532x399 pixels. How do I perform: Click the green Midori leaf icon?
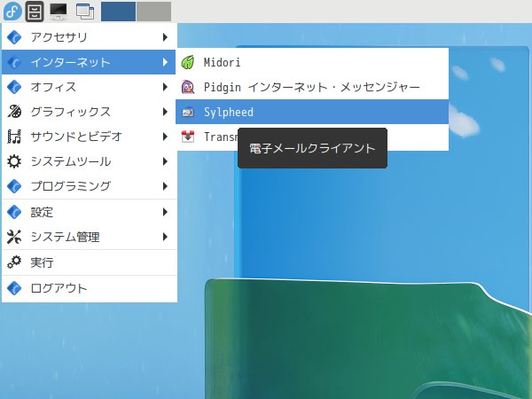(x=188, y=62)
